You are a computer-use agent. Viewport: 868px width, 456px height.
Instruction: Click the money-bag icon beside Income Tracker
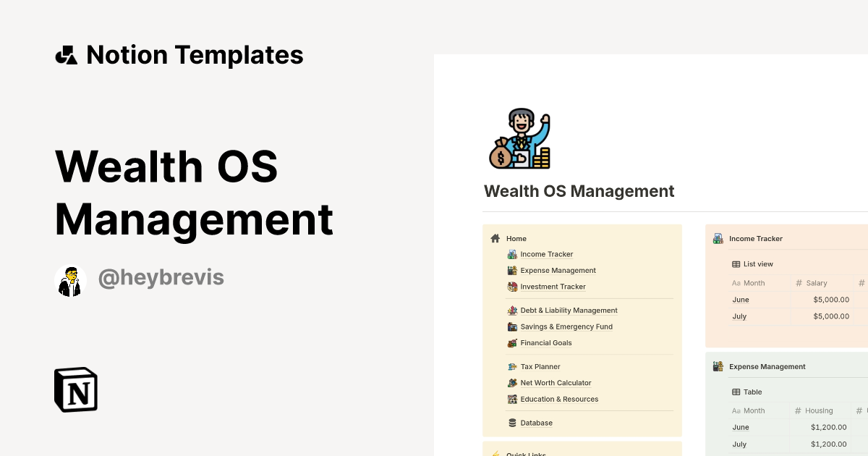click(513, 254)
